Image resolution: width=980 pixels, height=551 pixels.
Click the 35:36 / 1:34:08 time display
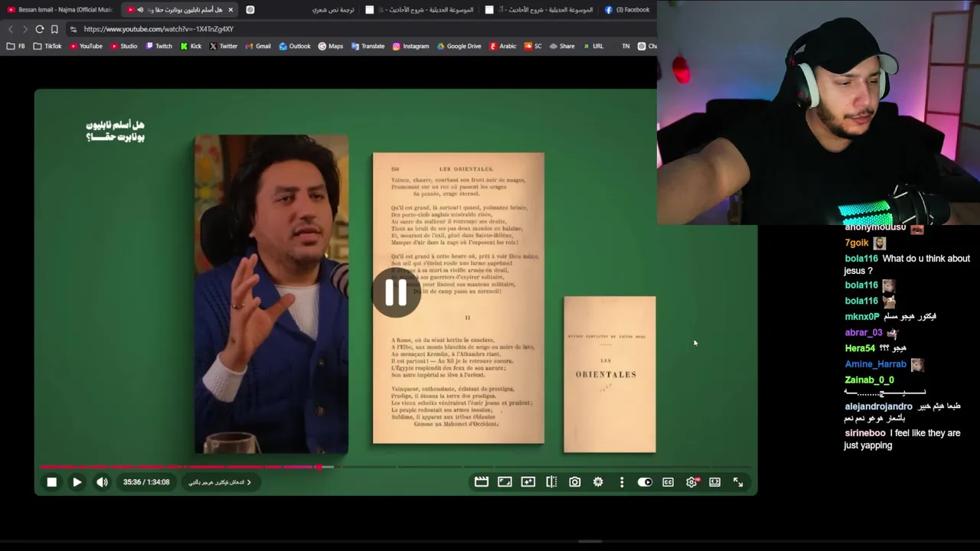pos(146,482)
